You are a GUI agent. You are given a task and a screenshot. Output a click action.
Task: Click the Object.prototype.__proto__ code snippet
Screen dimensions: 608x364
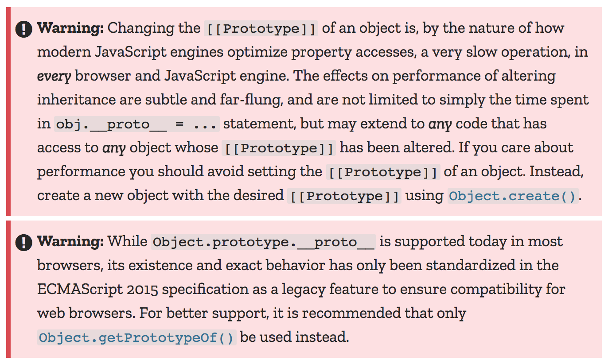(263, 242)
